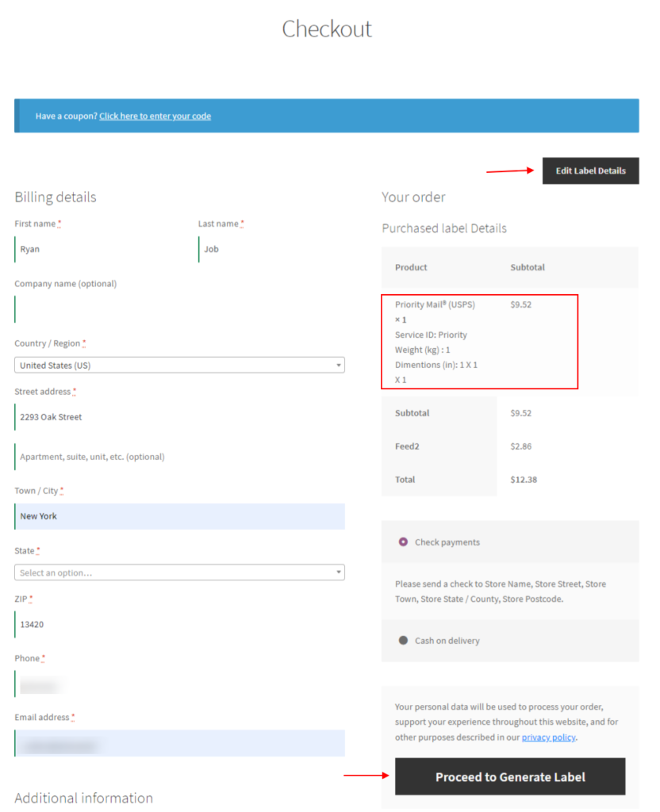Click the Town / City field showing New York
Image resolution: width=660 pixels, height=812 pixels.
coord(179,515)
